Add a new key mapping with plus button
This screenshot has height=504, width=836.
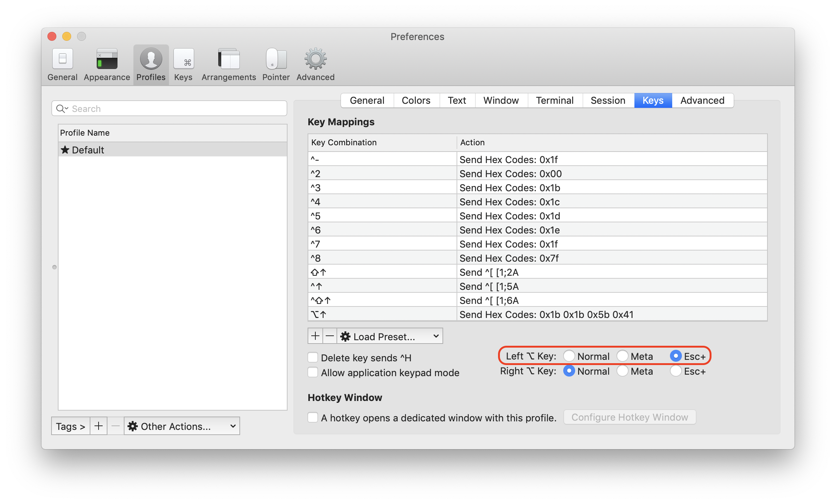[315, 336]
